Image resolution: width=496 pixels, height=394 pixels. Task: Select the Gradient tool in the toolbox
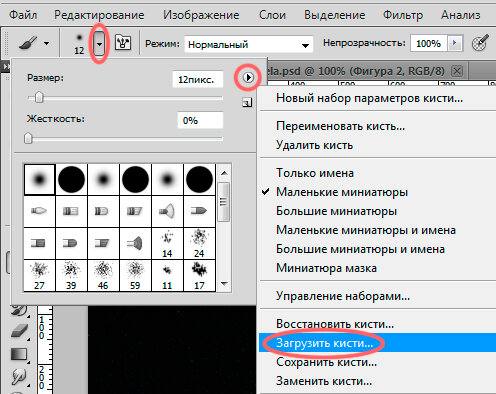[19, 354]
